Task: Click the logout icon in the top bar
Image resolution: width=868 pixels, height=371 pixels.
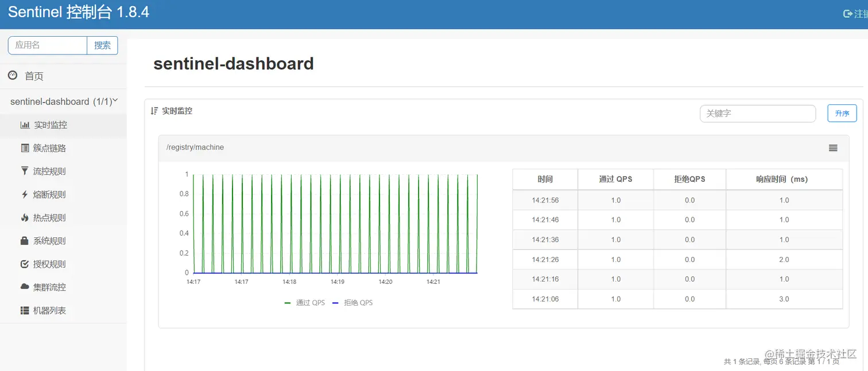Action: coord(847,14)
